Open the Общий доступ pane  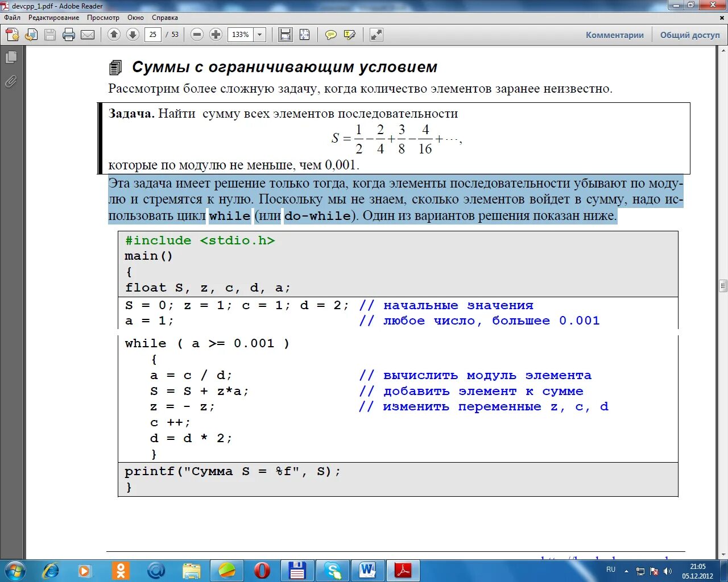click(x=690, y=35)
